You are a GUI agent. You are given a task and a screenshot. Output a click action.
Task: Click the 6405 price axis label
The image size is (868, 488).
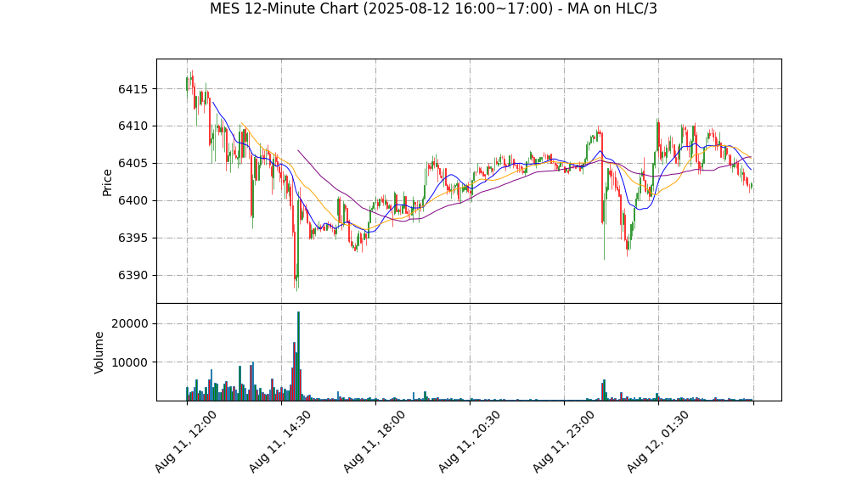pyautogui.click(x=132, y=163)
